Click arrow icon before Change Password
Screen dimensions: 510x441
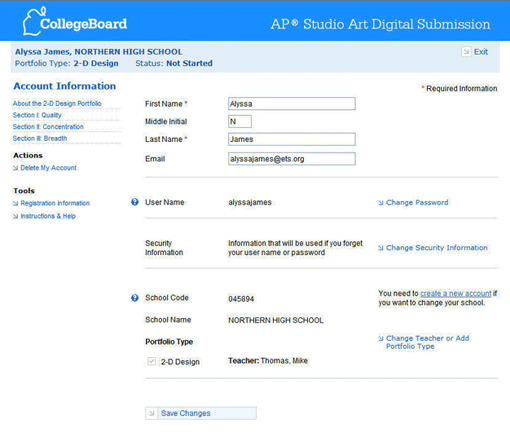pos(381,203)
